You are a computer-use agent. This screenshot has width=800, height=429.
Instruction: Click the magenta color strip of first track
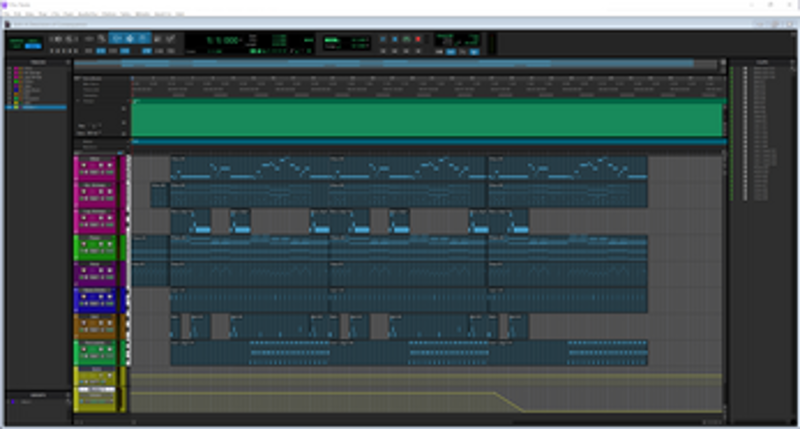click(x=77, y=168)
